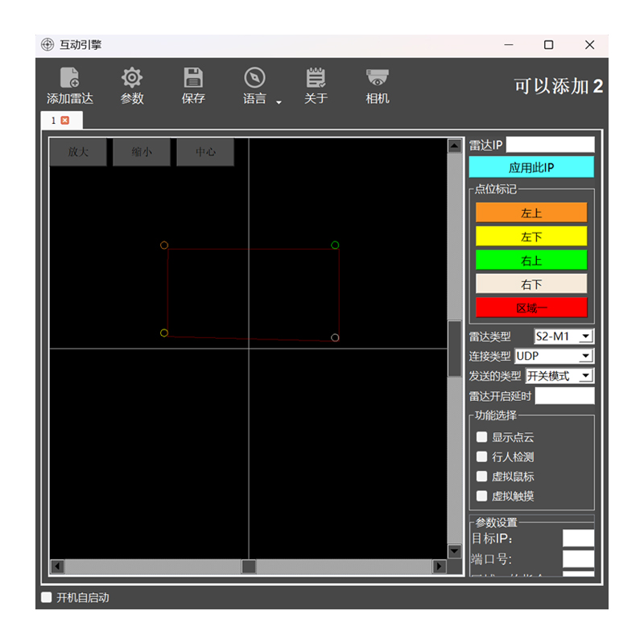The width and height of the screenshot is (644, 644).
Task: Enable the 显示点云 checkbox
Action: 482,437
